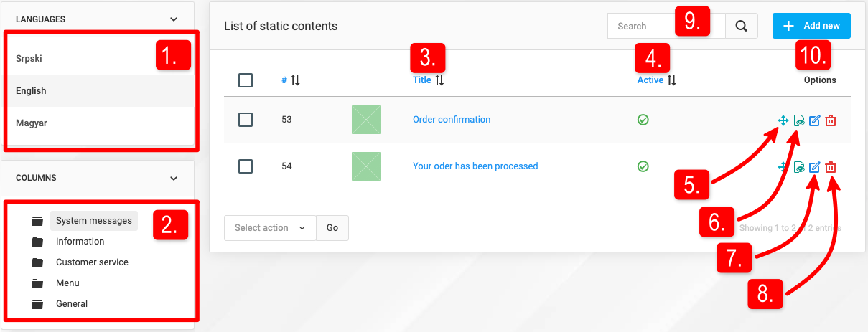The height and width of the screenshot is (332, 868).
Task: Edit the Order confirmation entry
Action: click(x=815, y=120)
